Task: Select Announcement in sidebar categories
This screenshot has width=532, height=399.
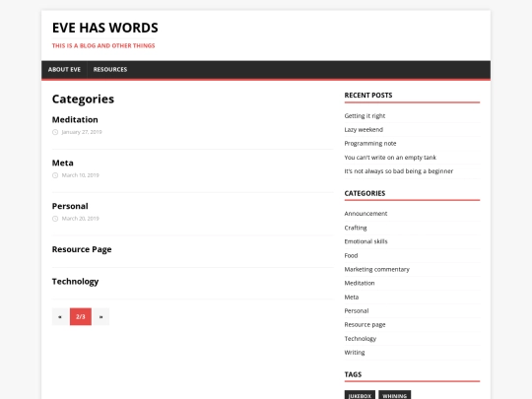Action: click(x=366, y=214)
